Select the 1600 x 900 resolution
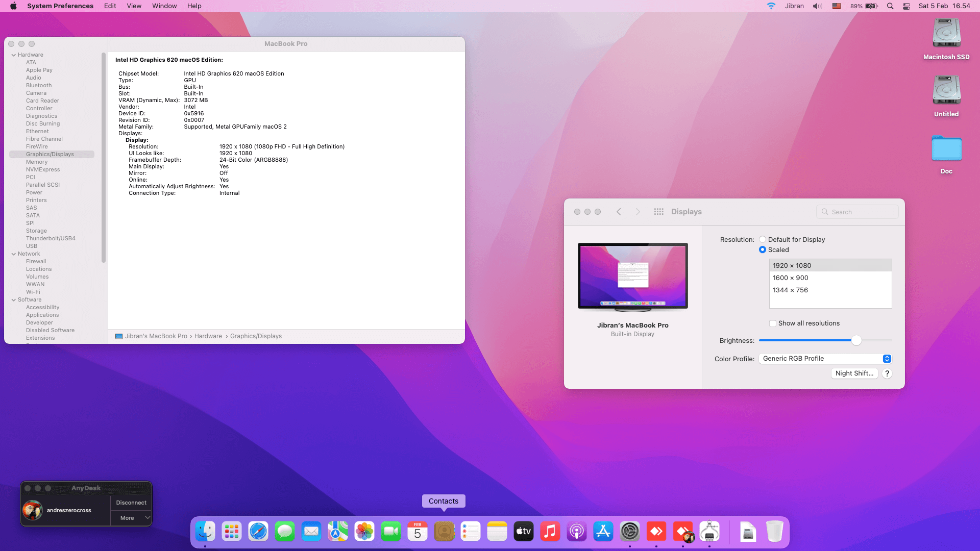Image resolution: width=980 pixels, height=551 pixels. pyautogui.click(x=790, y=278)
